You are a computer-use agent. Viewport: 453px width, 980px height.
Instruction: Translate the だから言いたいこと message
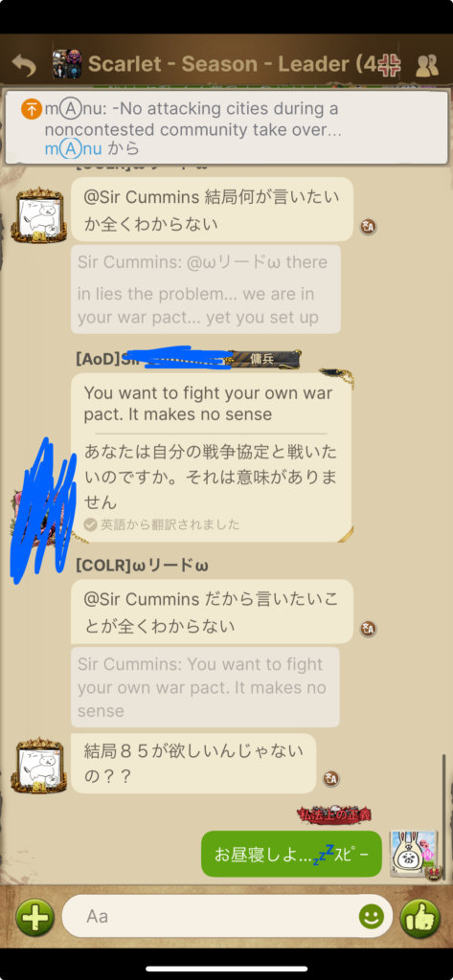368,629
